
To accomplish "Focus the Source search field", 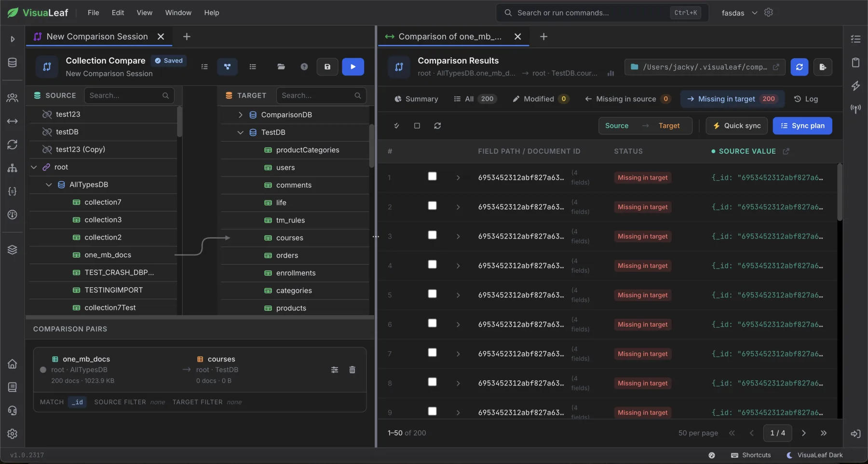I will pos(129,95).
